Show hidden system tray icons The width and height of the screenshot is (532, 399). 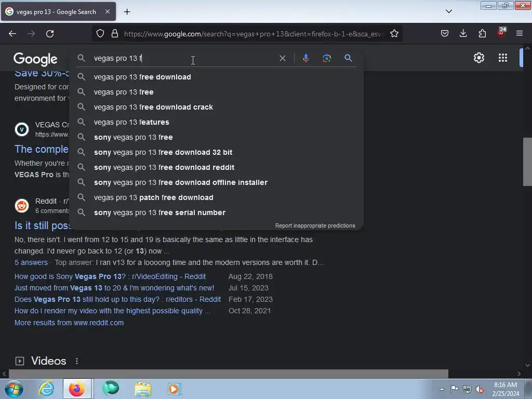pos(442,389)
